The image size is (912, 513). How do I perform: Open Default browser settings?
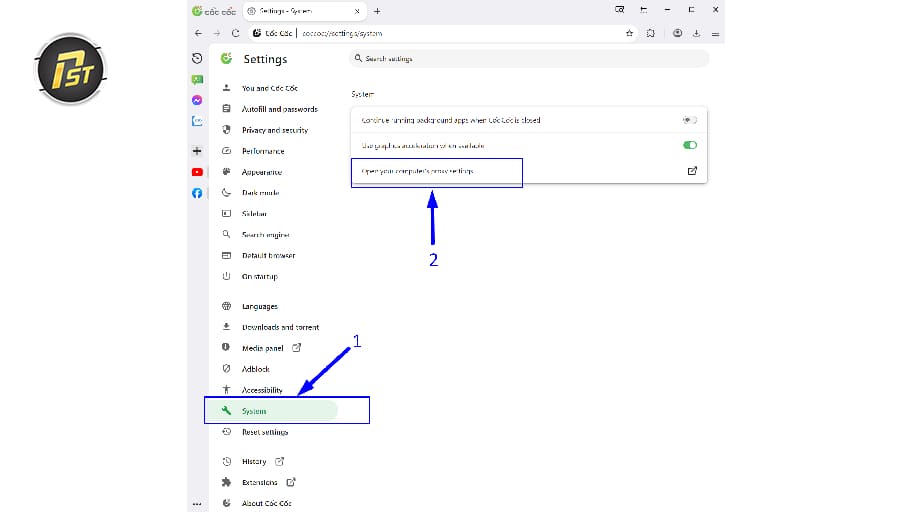(269, 256)
